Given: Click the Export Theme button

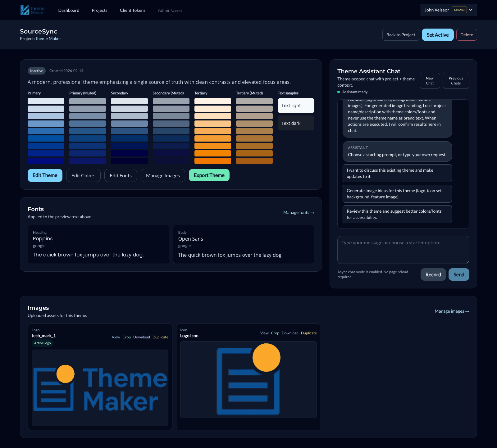Looking at the screenshot, I should coord(209,175).
